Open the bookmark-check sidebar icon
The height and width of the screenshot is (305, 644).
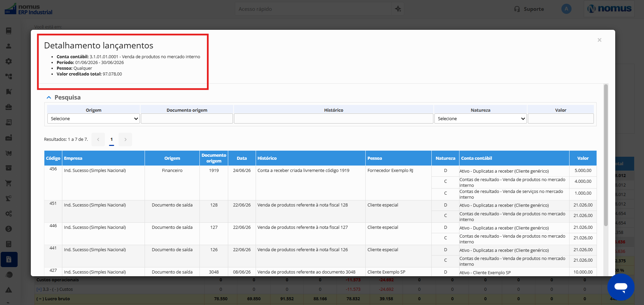point(9,92)
